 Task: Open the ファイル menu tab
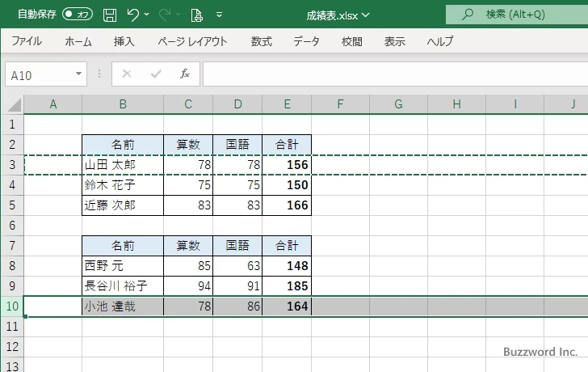click(x=27, y=41)
